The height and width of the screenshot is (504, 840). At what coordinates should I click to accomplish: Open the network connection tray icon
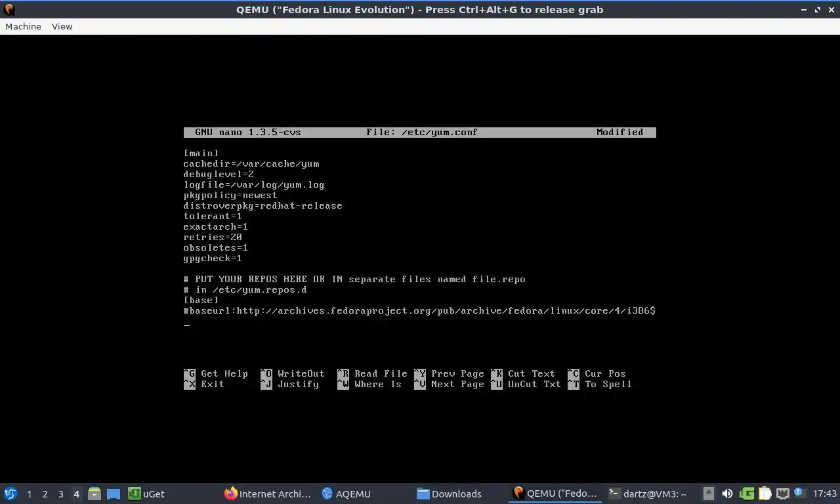[782, 493]
